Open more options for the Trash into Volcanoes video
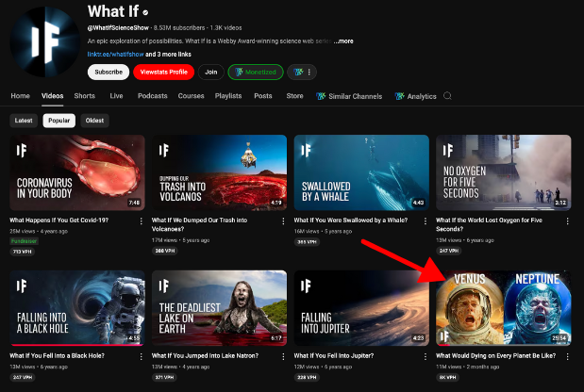584x392 pixels. [283, 221]
